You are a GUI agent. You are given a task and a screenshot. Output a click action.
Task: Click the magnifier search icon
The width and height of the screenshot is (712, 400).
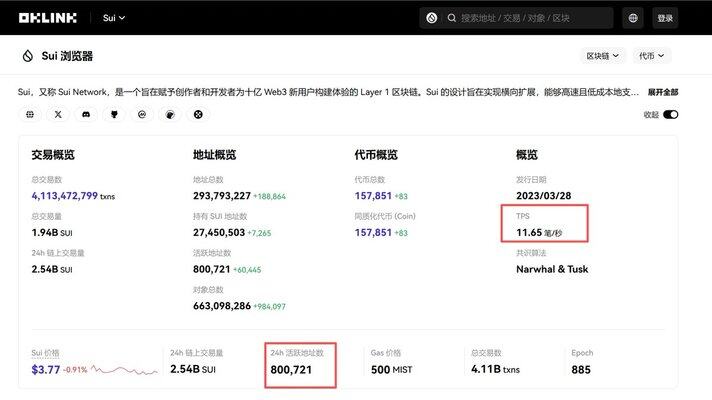451,18
